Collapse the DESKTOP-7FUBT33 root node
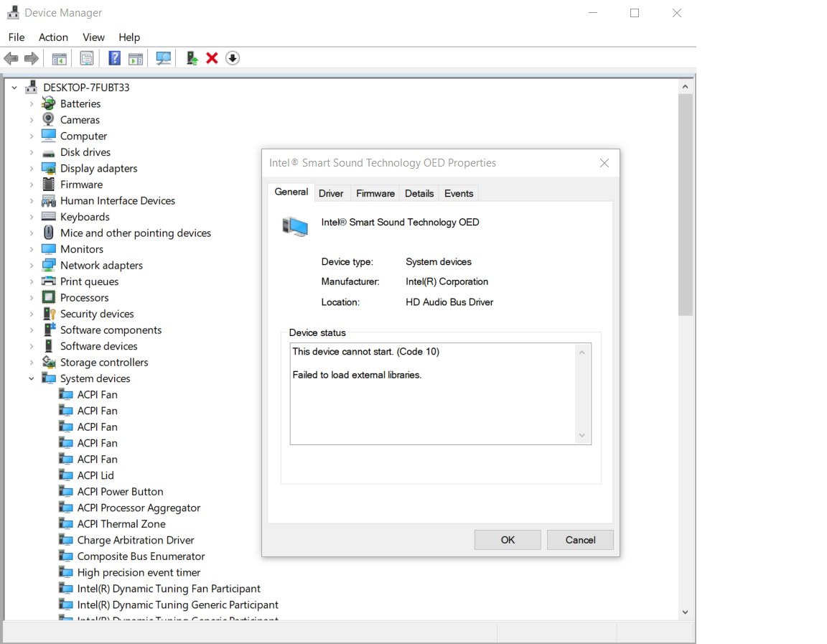The image size is (827, 644). pos(15,88)
